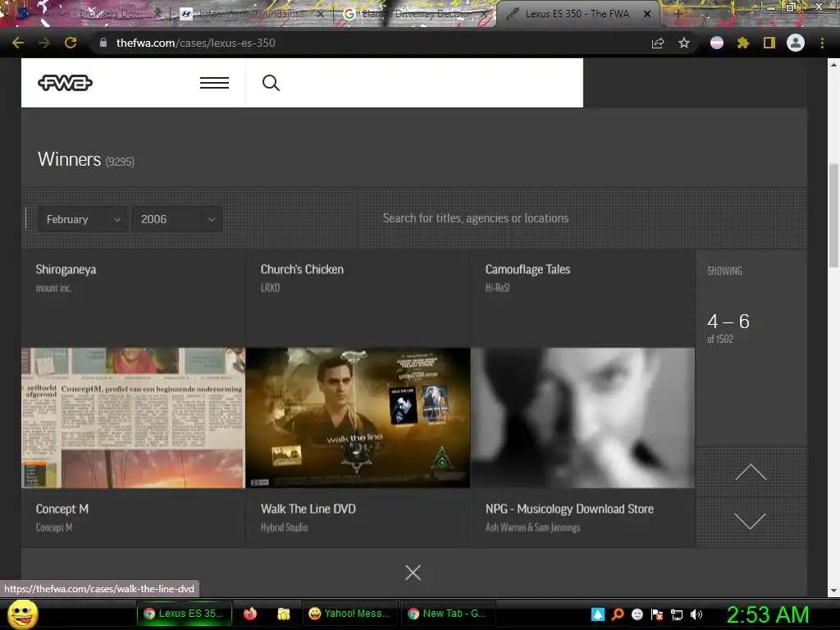
Task: Expand the 2006 year dropdown
Action: click(177, 219)
